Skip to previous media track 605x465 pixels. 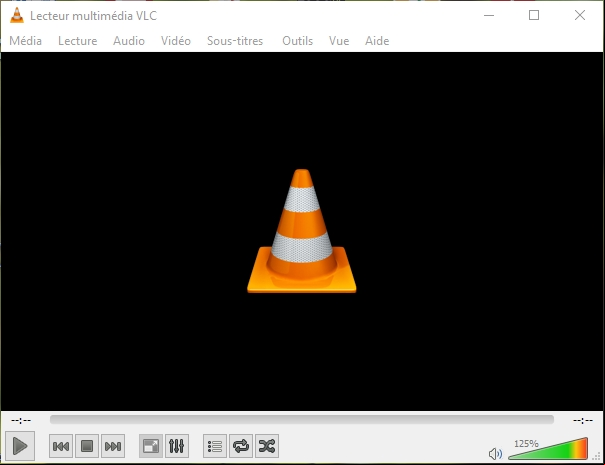click(61, 446)
